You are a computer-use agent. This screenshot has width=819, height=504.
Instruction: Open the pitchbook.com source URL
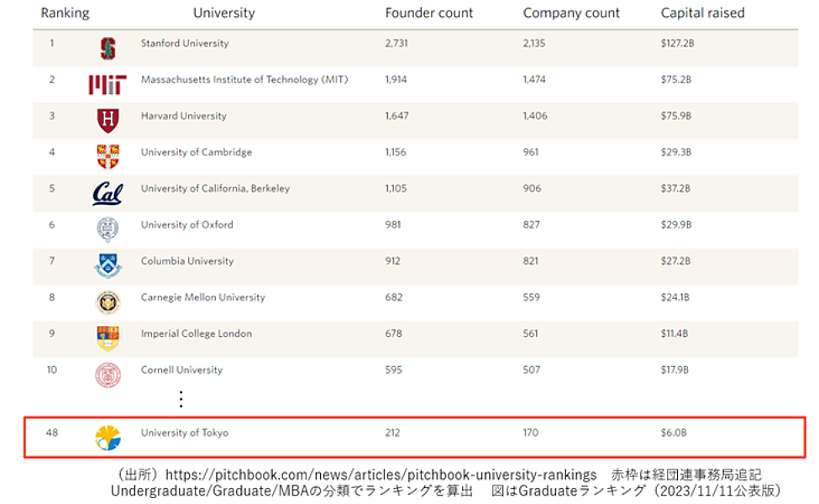(381, 475)
